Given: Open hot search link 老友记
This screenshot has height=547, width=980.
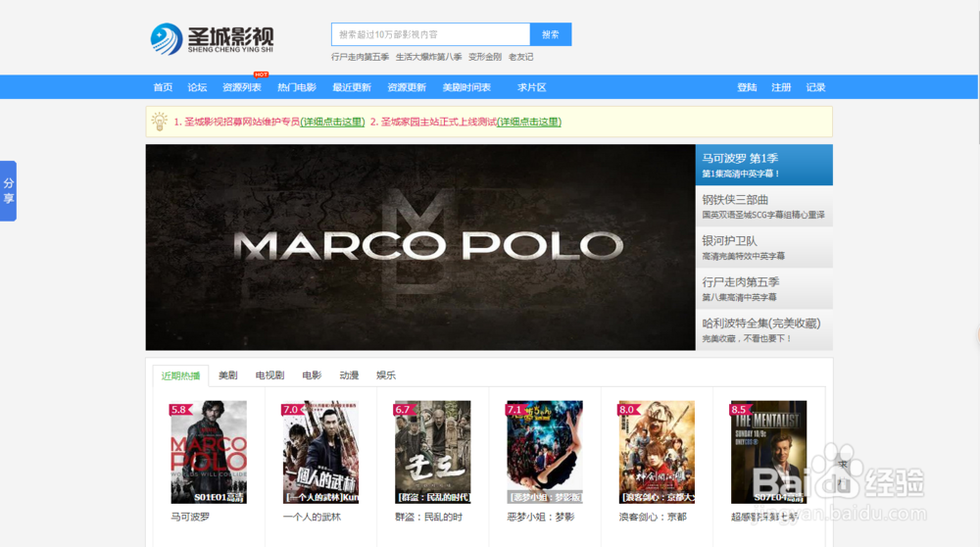Looking at the screenshot, I should pyautogui.click(x=520, y=57).
